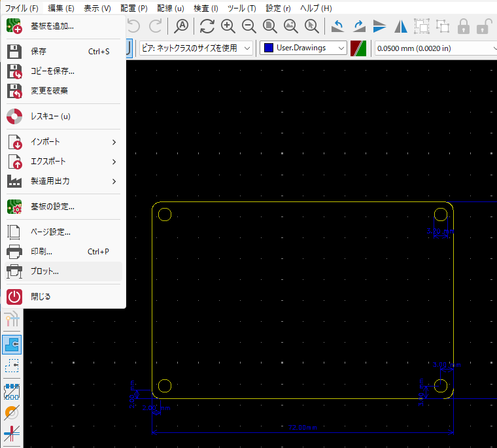Click the Refresh view icon
Image resolution: width=497 pixels, height=448 pixels.
tap(207, 26)
